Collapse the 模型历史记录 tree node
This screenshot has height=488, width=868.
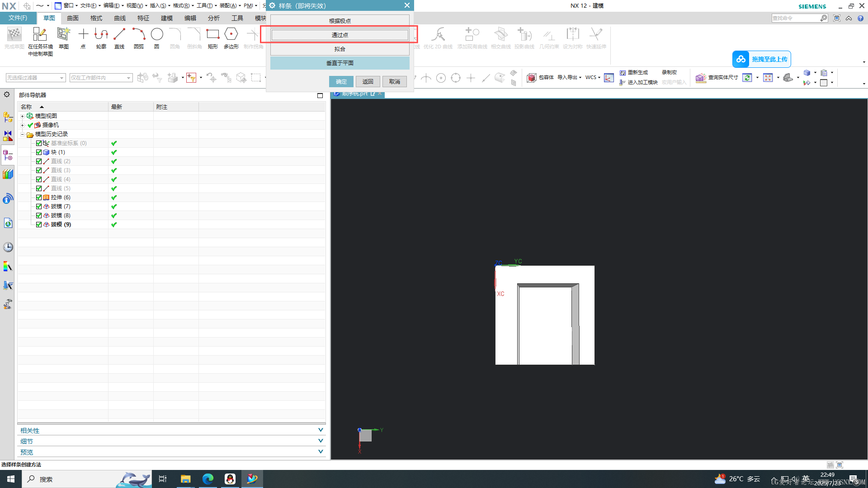[23, 134]
